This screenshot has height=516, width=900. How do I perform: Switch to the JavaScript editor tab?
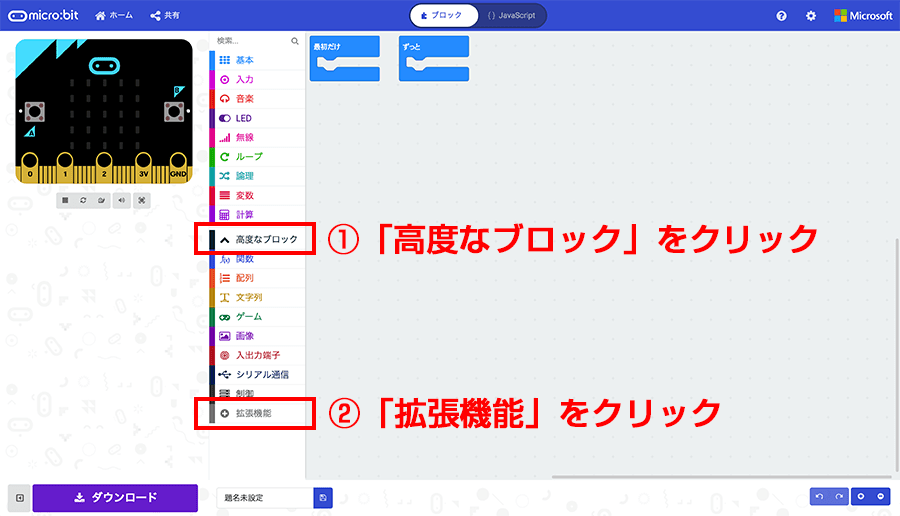click(x=511, y=15)
